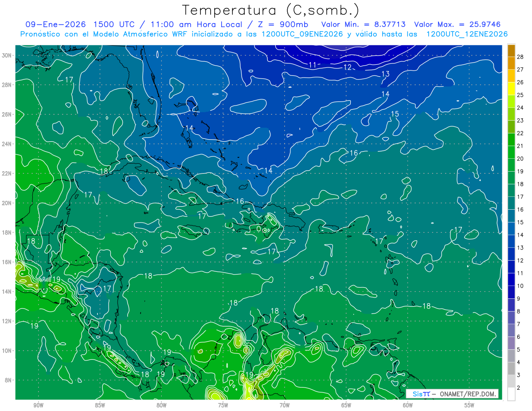Screen dimensions: 532x411
Task: Click the '1200UTC_12ENE2026' valid-until time
Action: (467, 34)
